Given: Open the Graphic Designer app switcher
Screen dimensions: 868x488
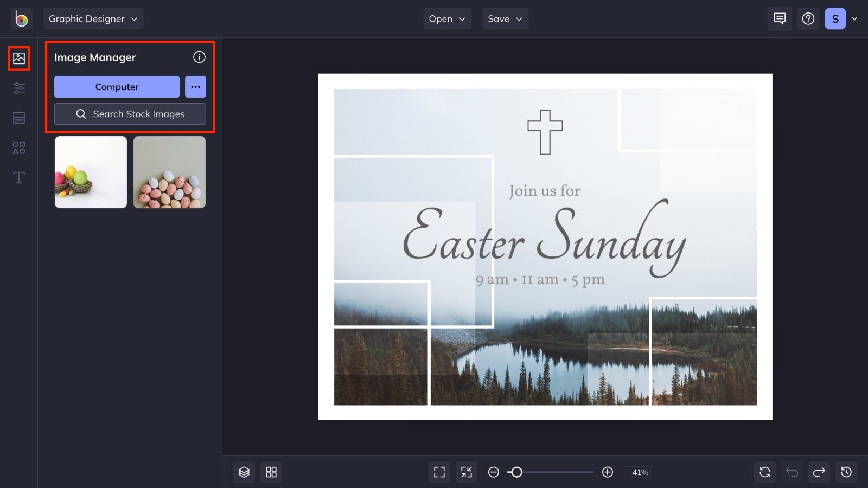Looking at the screenshot, I should point(93,18).
